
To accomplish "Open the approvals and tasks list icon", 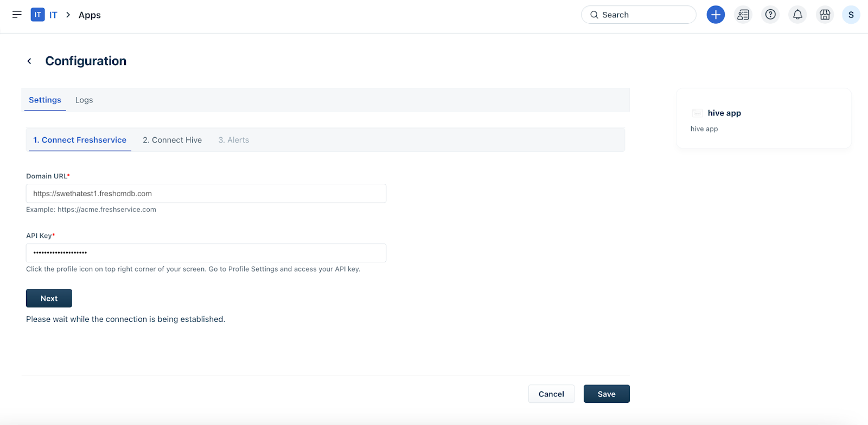I will [743, 15].
